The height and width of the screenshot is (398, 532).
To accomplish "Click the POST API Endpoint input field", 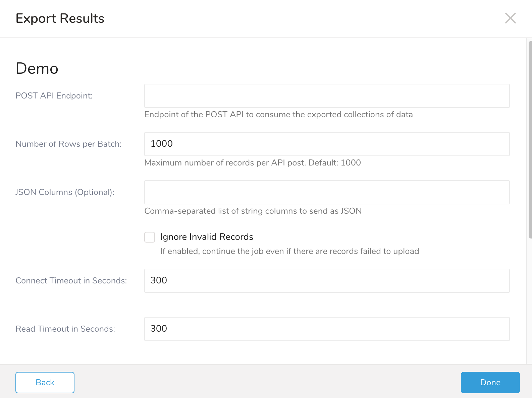I will pyautogui.click(x=327, y=96).
